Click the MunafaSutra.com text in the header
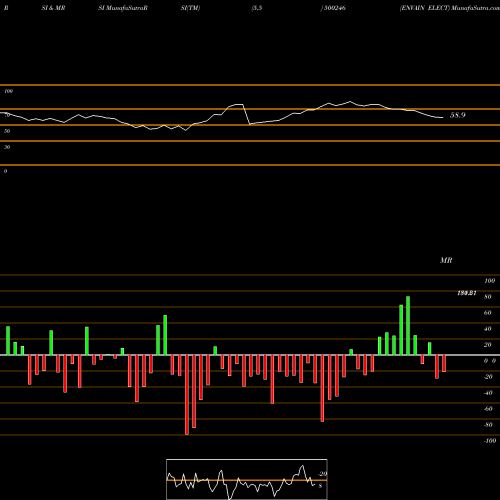 475,8
